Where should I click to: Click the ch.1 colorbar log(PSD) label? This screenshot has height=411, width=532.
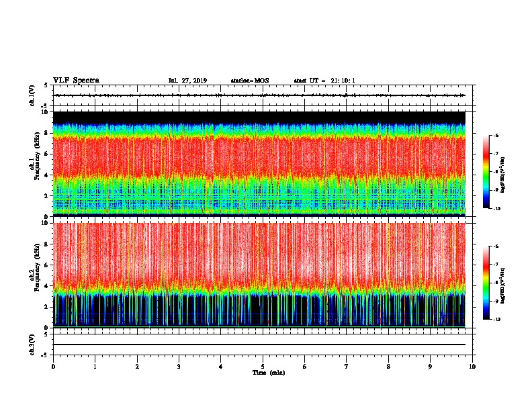[x=503, y=175]
